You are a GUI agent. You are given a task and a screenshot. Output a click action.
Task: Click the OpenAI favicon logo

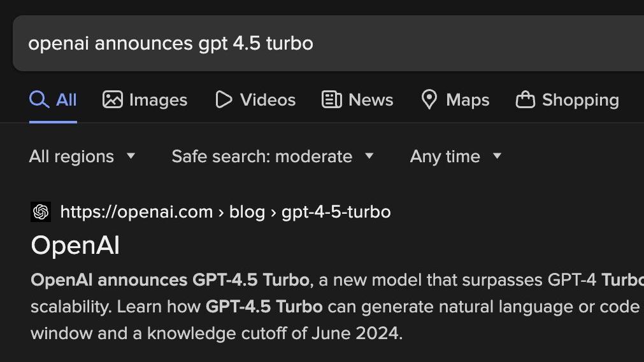[x=41, y=212]
